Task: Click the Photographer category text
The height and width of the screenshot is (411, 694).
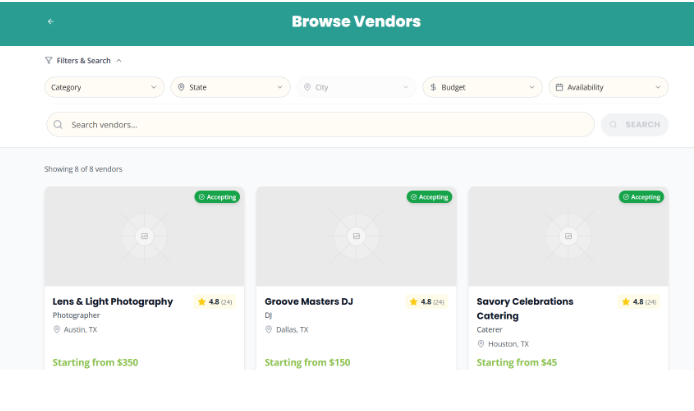Action: [76, 315]
